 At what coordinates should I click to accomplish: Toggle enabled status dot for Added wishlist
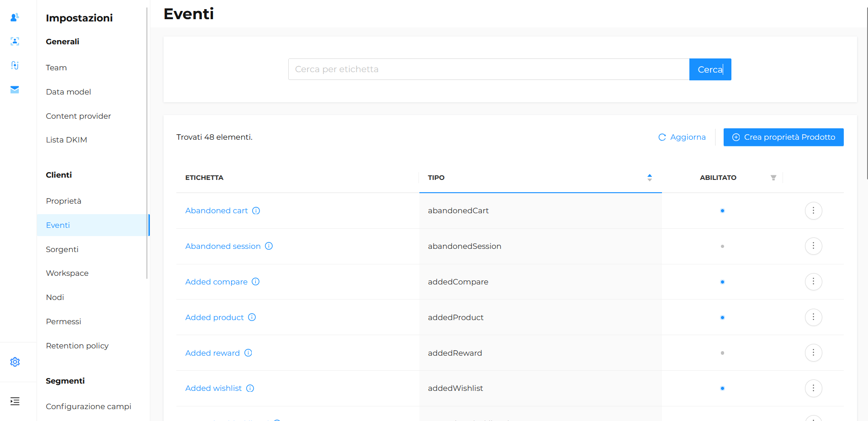point(722,389)
